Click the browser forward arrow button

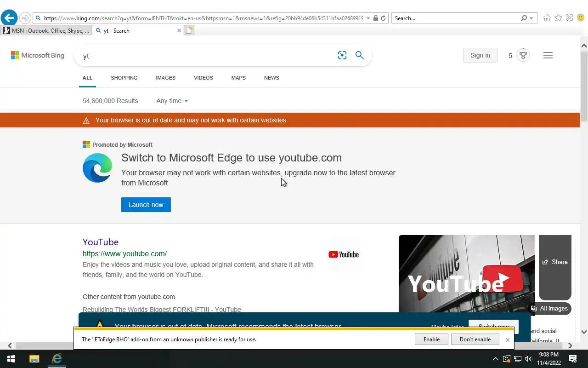coord(25,18)
